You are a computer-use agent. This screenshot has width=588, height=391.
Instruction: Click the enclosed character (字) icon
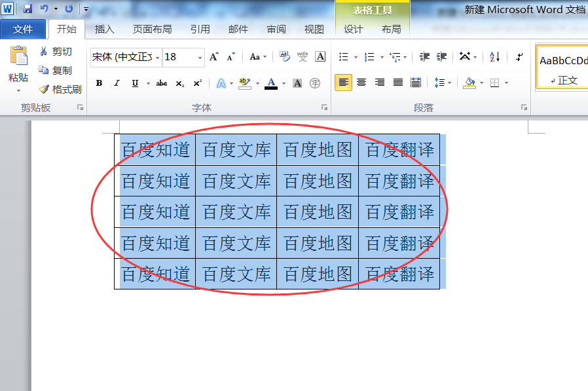pos(315,83)
